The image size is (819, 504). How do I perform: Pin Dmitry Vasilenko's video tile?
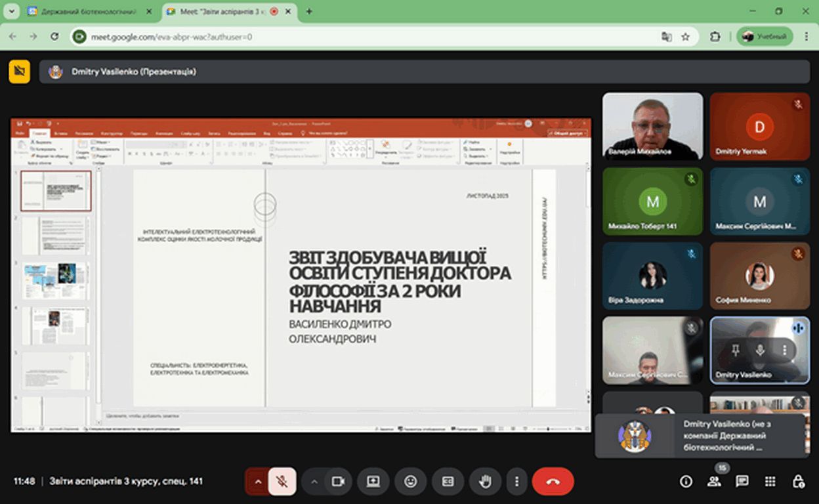736,350
